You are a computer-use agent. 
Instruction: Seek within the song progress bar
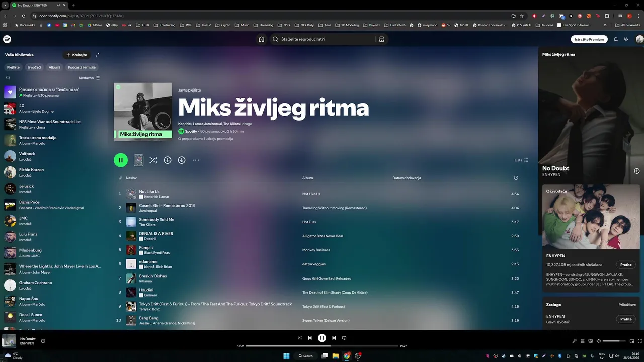(322, 346)
